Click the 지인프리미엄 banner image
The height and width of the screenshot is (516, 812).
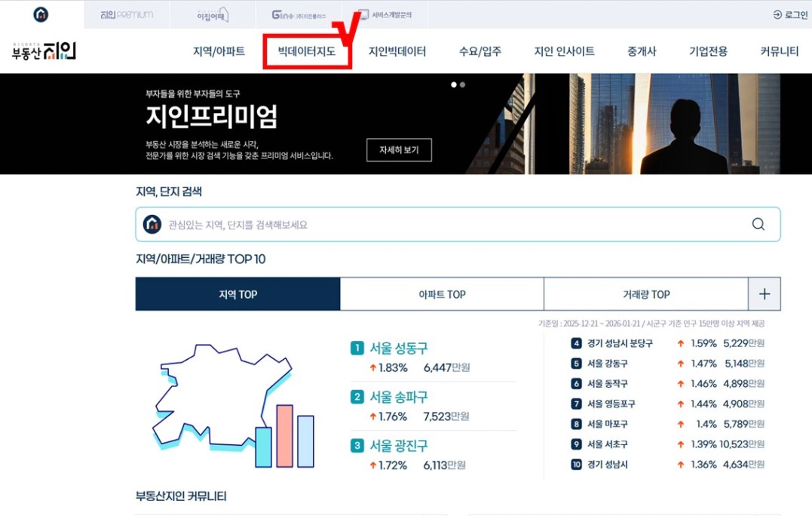406,124
